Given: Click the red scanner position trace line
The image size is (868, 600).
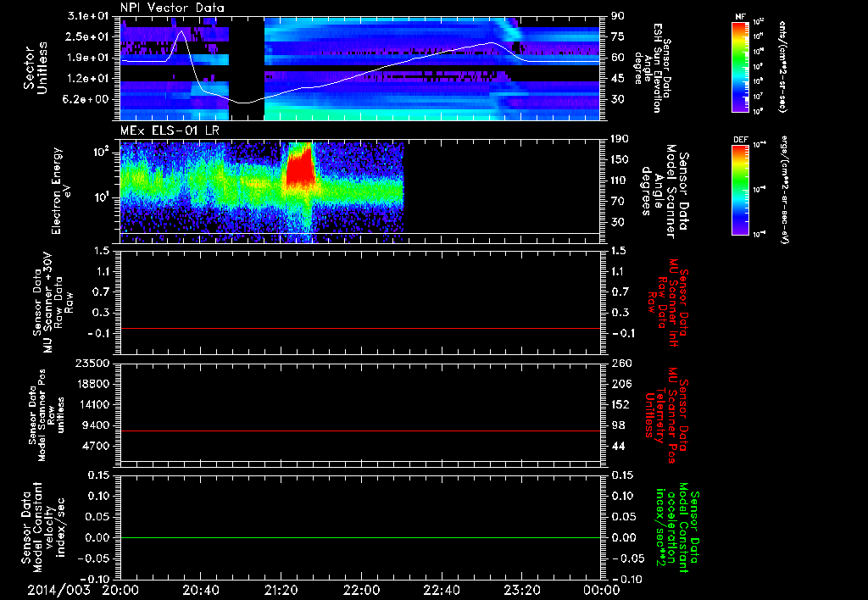Looking at the screenshot, I should coord(360,431).
